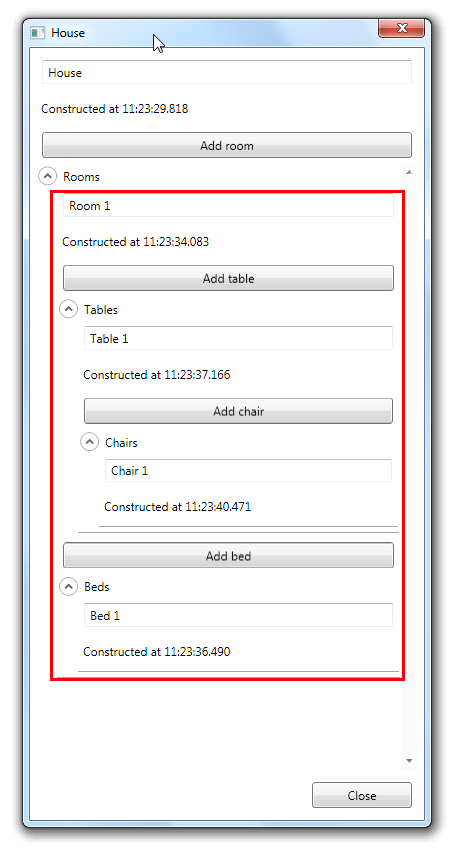454x849 pixels.
Task: Collapse the Chairs expander
Action: (89, 442)
